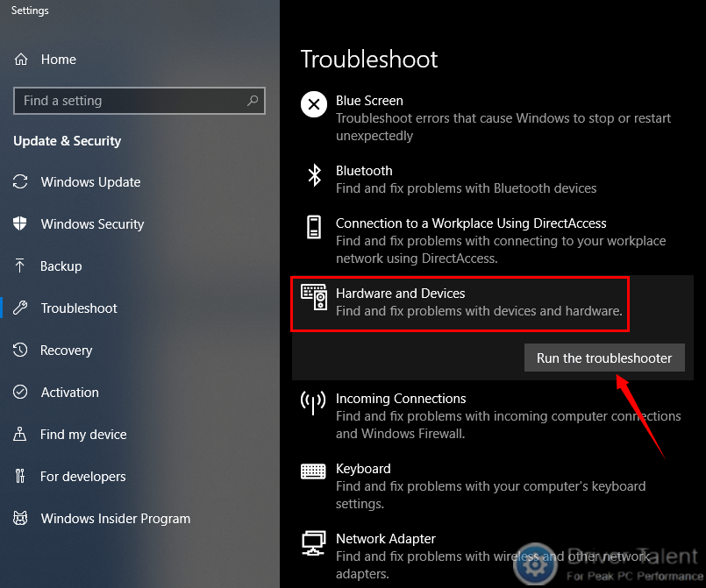
Task: Expand the Keyboard troubleshooter entry
Action: 493,486
